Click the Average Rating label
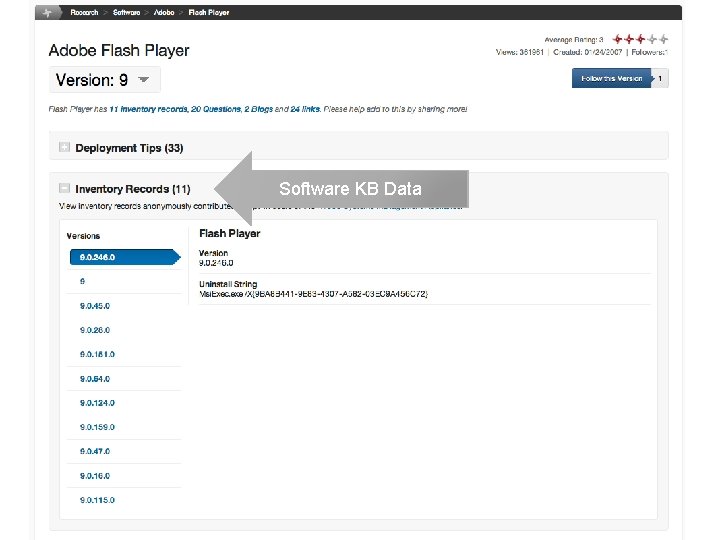This screenshot has width=720, height=540. point(574,40)
